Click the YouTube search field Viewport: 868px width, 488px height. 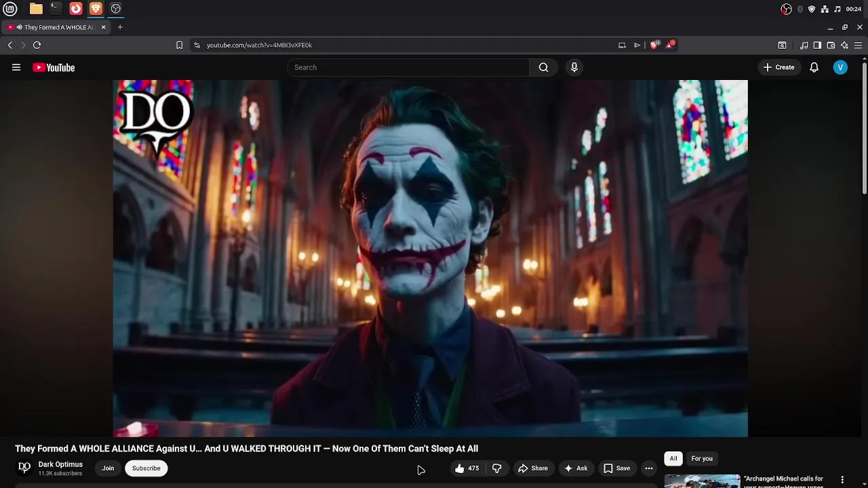point(408,67)
